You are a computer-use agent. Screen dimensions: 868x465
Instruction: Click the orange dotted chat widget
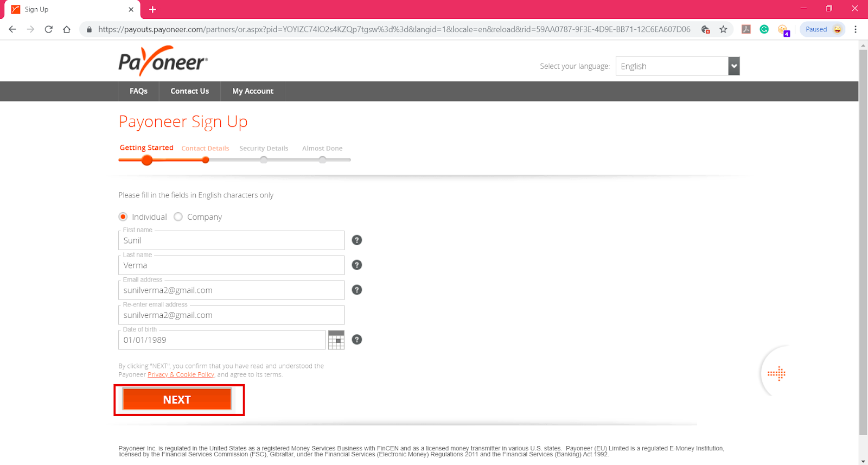pyautogui.click(x=776, y=373)
